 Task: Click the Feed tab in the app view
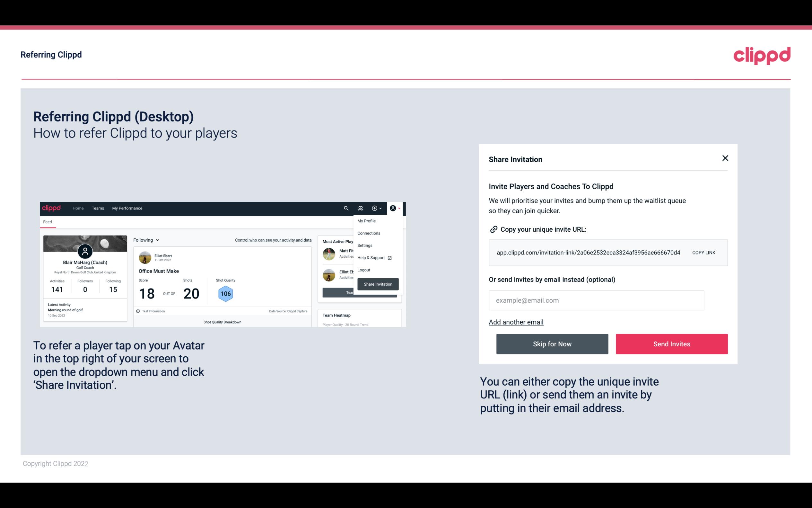tap(47, 221)
